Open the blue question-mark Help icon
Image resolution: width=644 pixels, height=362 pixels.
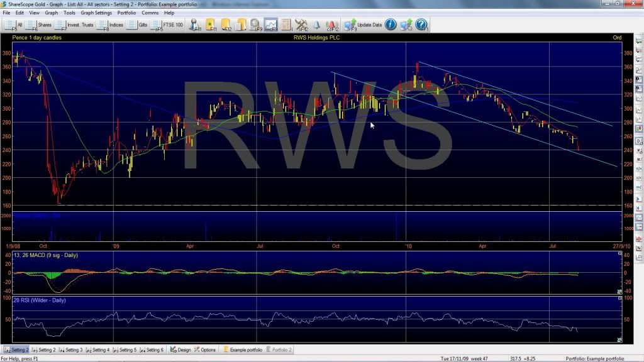coord(421,25)
